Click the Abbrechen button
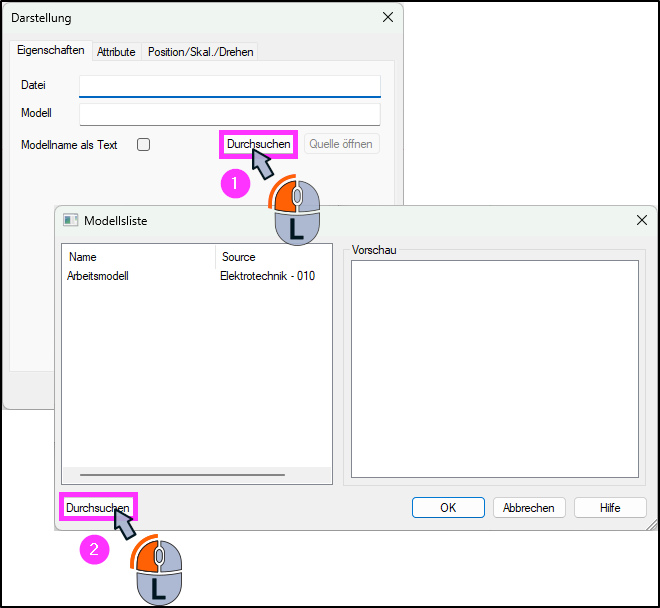 [529, 508]
